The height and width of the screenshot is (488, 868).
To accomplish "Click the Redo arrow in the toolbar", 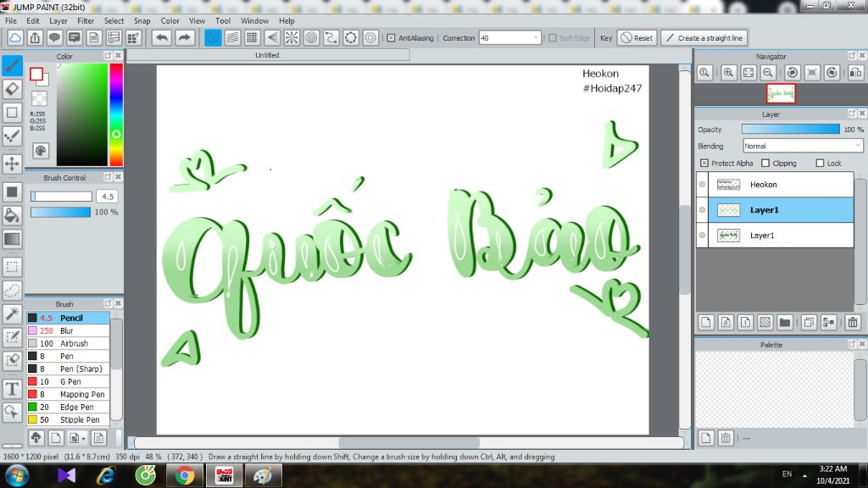I will (184, 37).
